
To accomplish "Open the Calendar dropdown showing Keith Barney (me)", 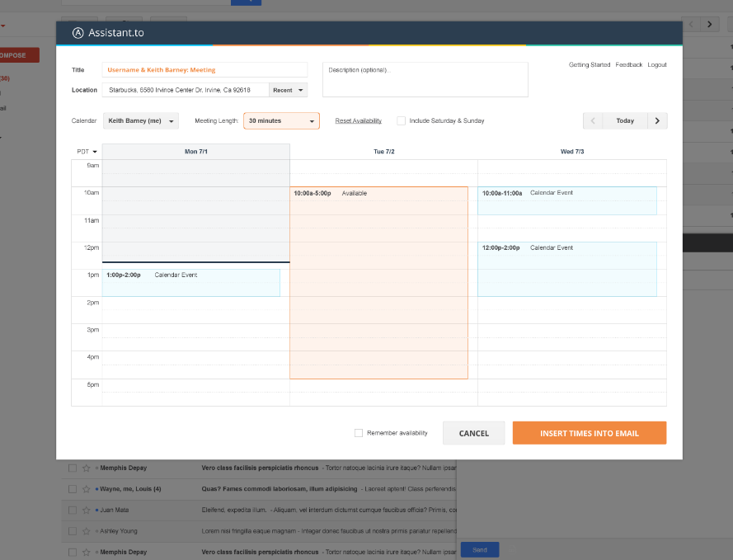I will (x=141, y=120).
